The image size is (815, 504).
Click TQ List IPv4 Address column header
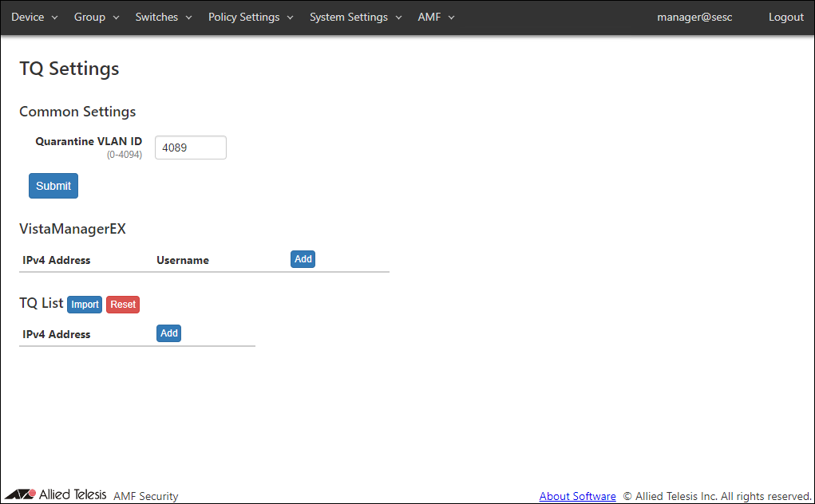point(56,334)
